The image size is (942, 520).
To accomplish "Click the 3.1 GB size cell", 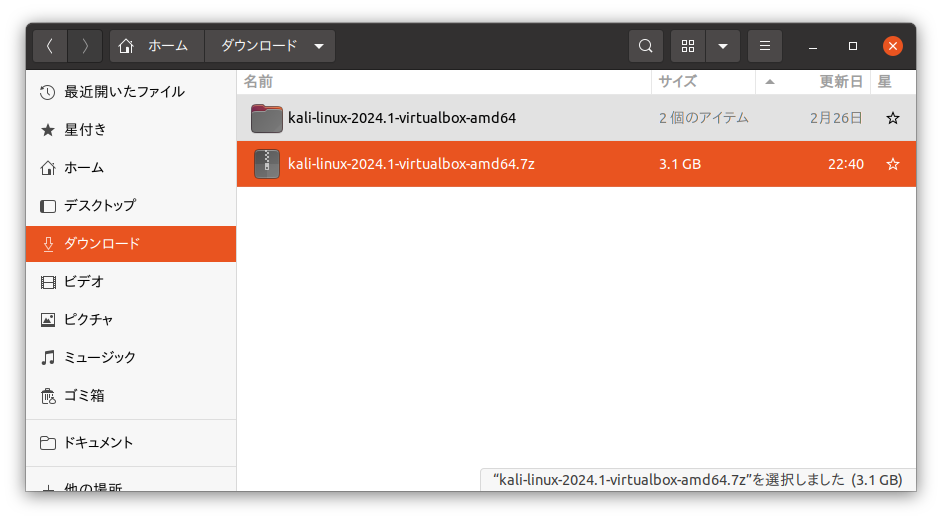I will point(680,165).
